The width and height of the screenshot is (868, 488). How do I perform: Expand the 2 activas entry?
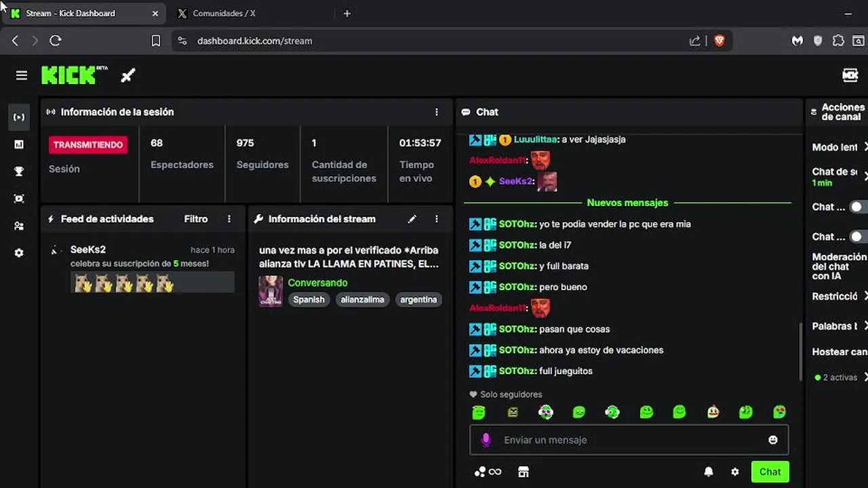click(x=865, y=378)
